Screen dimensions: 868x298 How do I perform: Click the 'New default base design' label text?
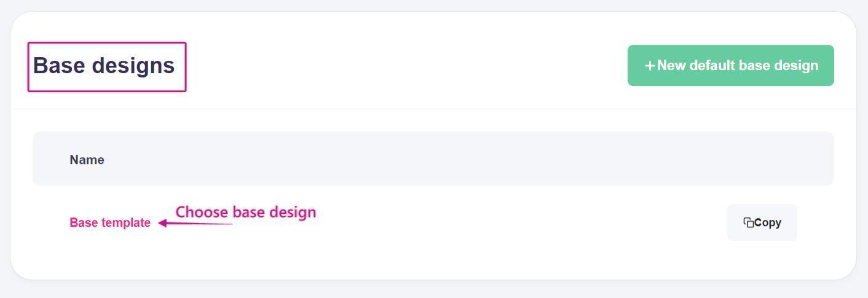pyautogui.click(x=738, y=66)
